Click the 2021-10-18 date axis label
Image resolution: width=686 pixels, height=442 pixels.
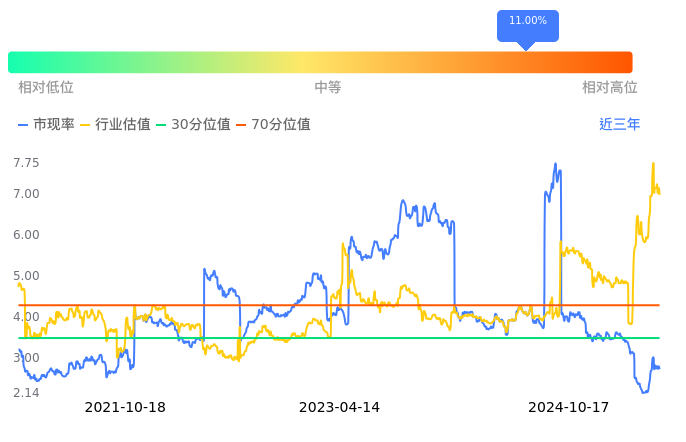pos(125,408)
